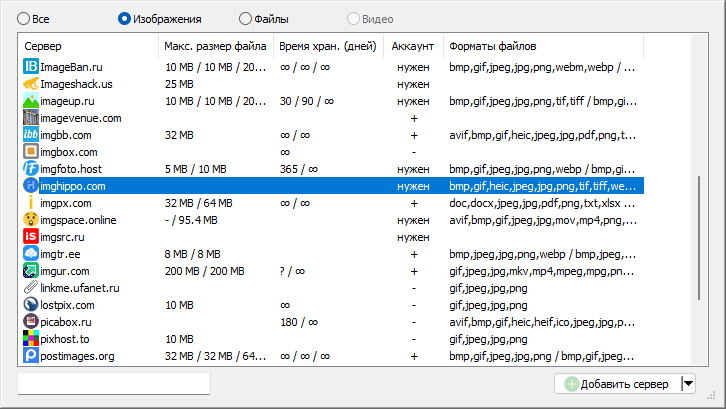Select the imgpx.com server name
726x409 pixels.
pos(66,203)
